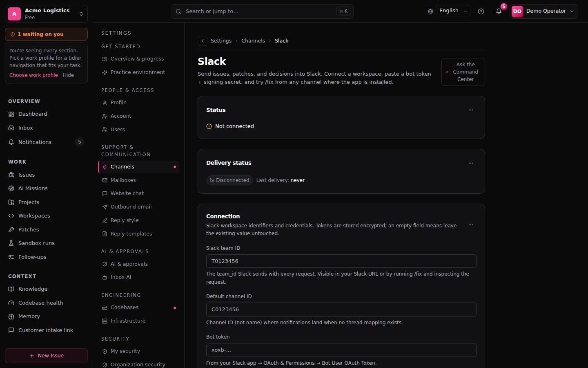This screenshot has width=588, height=368.
Task: Open Account settings
Action: click(138, 116)
